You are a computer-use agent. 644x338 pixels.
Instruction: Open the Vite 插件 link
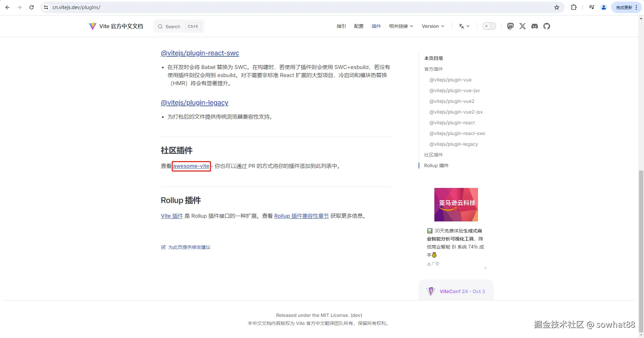point(172,216)
